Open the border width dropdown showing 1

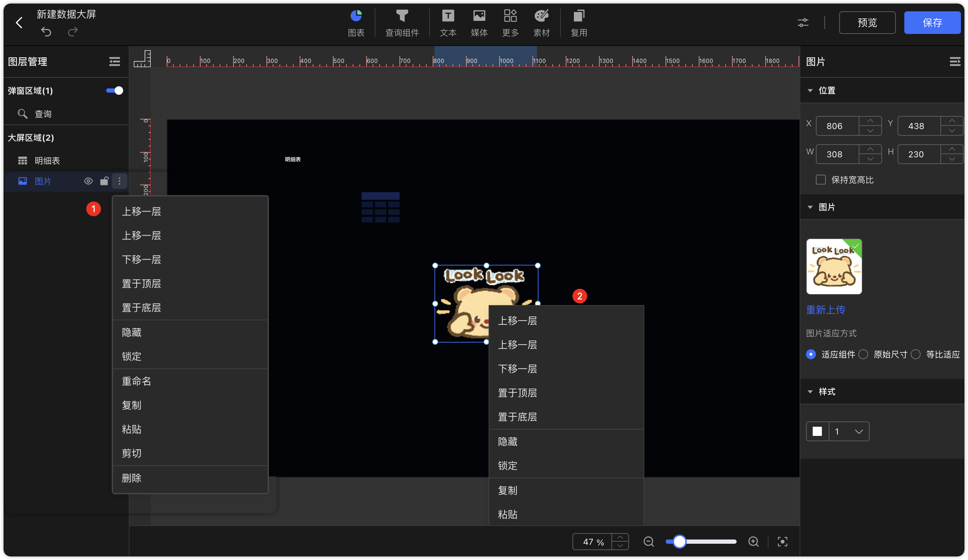848,431
